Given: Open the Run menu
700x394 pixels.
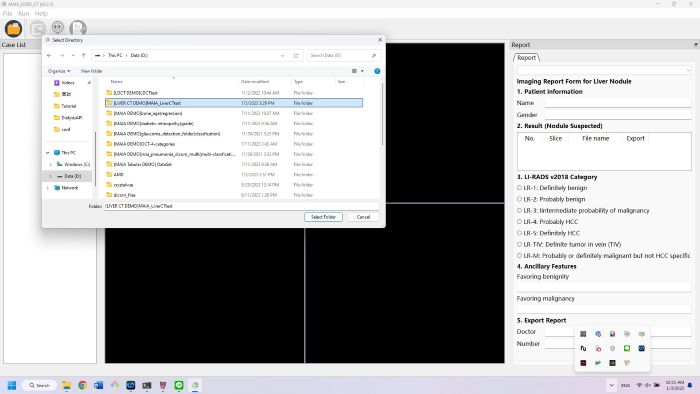Looking at the screenshot, I should [24, 13].
